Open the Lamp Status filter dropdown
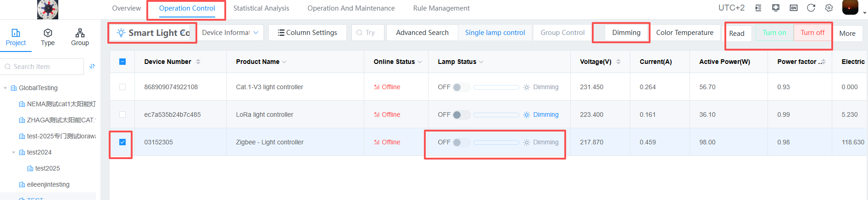Viewport: 868px width, 200px height. click(x=481, y=62)
